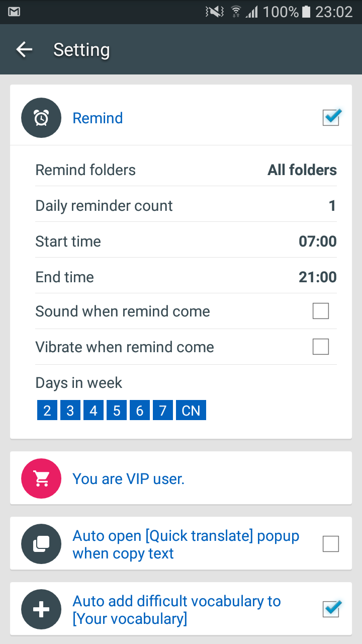Toggle day 2 in Days in week

coord(47,411)
